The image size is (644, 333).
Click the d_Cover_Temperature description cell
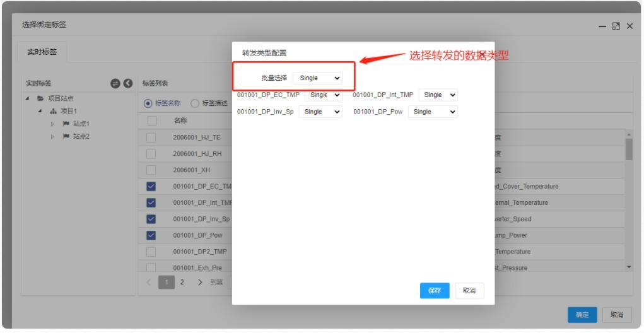click(527, 187)
